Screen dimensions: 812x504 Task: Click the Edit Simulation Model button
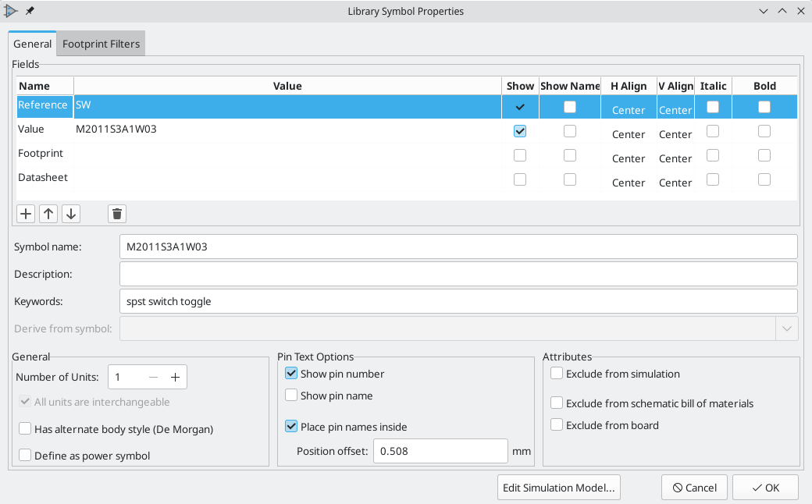(558, 488)
